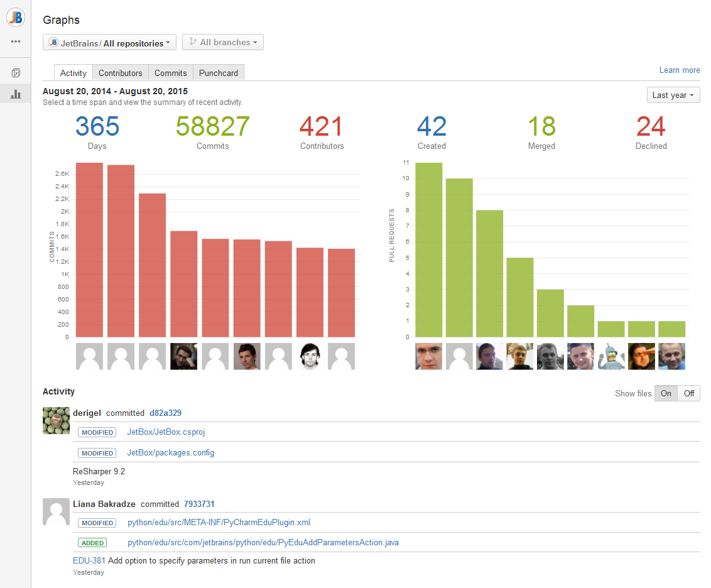Click the Learn more link
The height and width of the screenshot is (588, 711).
click(680, 70)
